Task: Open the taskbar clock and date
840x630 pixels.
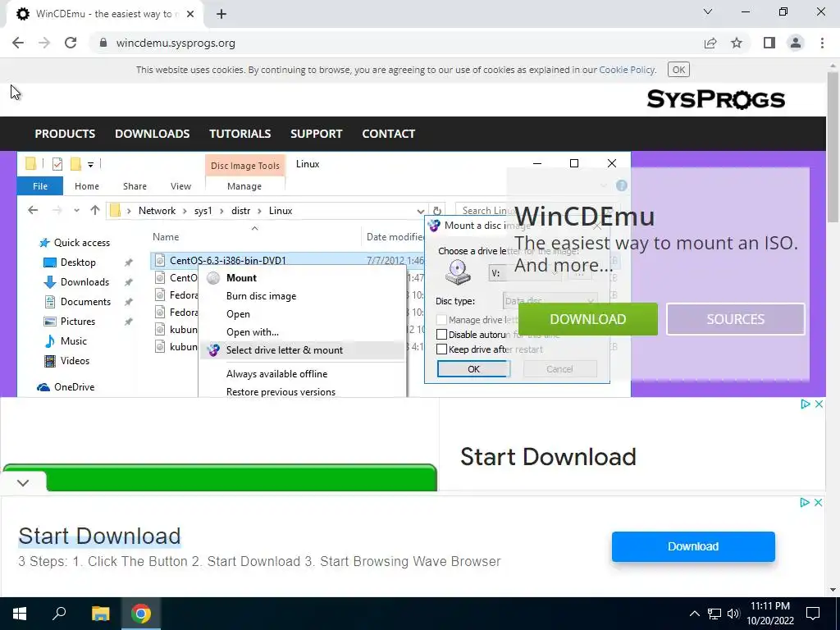Action: click(x=769, y=614)
